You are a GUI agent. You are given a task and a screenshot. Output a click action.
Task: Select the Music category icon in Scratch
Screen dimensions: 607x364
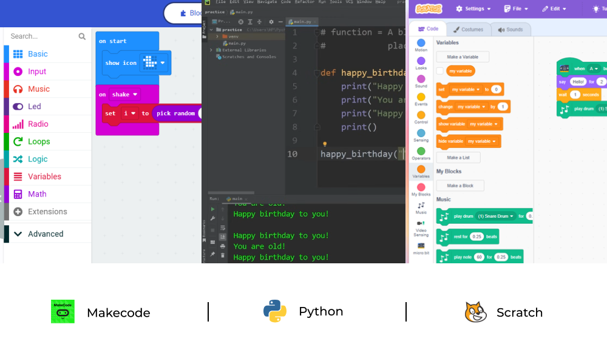[x=421, y=206]
